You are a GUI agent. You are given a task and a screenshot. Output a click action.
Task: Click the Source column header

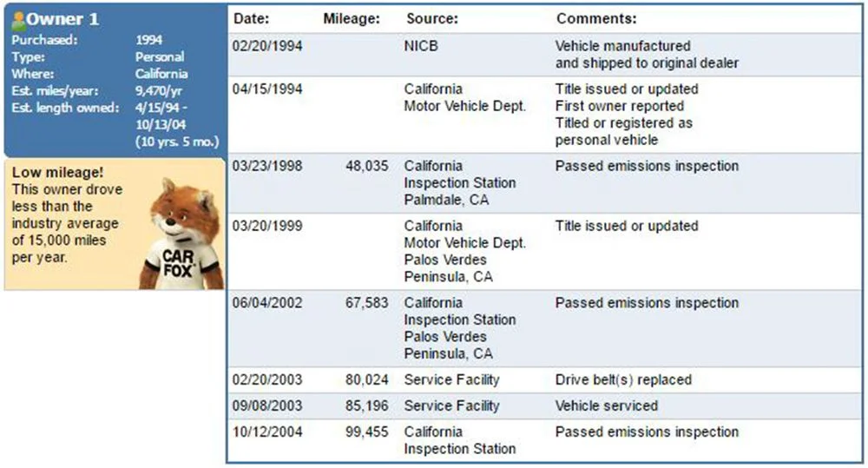[431, 18]
